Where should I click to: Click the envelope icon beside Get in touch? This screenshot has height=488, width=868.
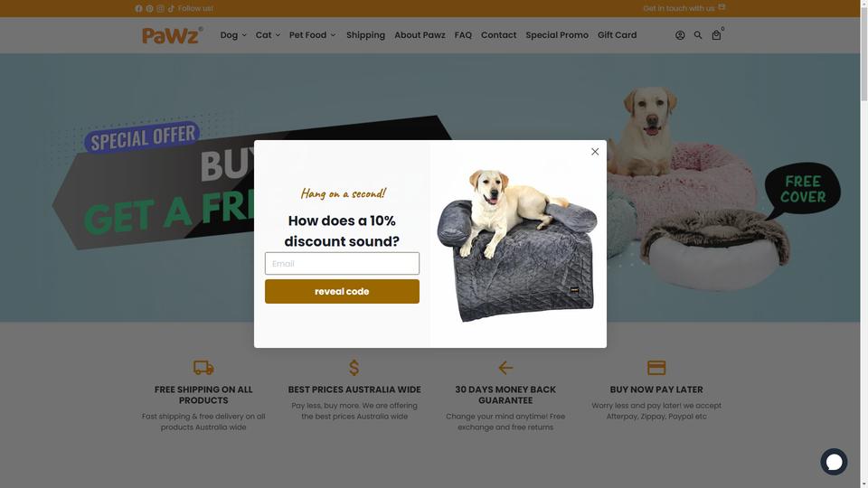(722, 7)
